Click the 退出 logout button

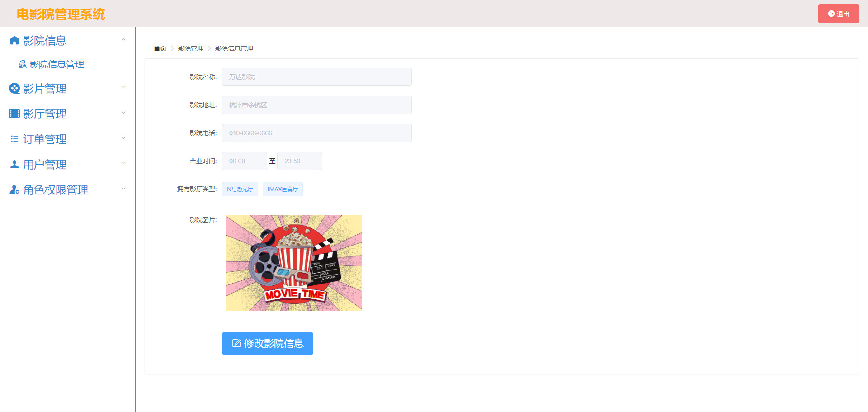pyautogui.click(x=838, y=14)
